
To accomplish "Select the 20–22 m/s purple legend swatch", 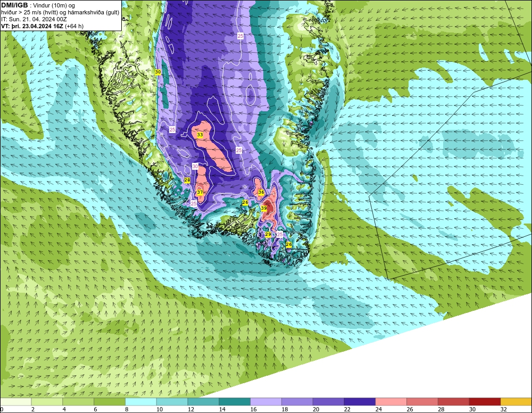I will tap(328, 402).
